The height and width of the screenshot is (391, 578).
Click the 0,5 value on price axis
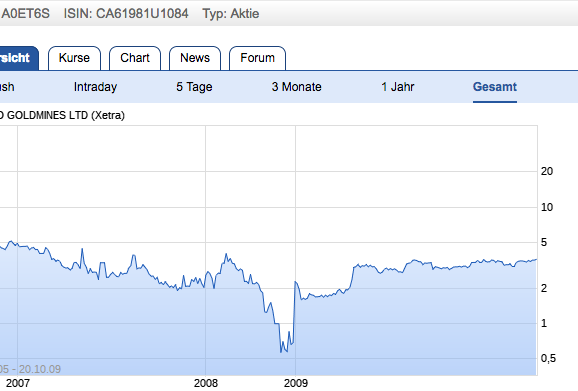point(548,358)
